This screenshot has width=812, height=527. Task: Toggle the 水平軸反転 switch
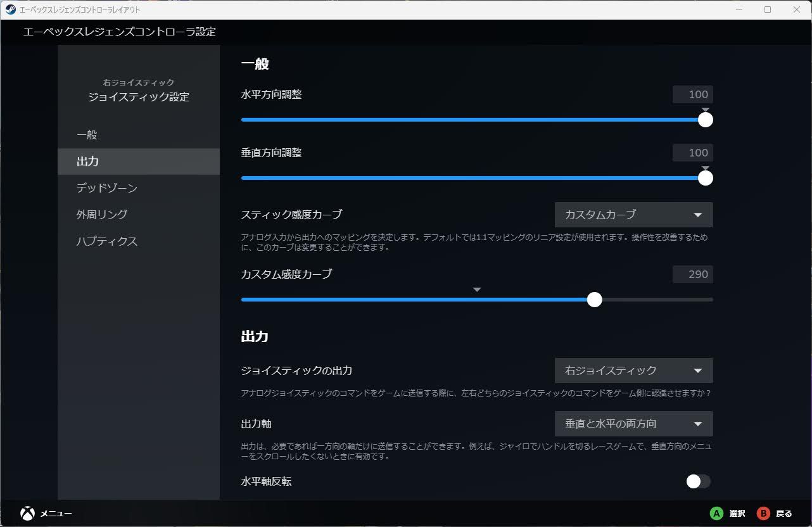pyautogui.click(x=698, y=481)
